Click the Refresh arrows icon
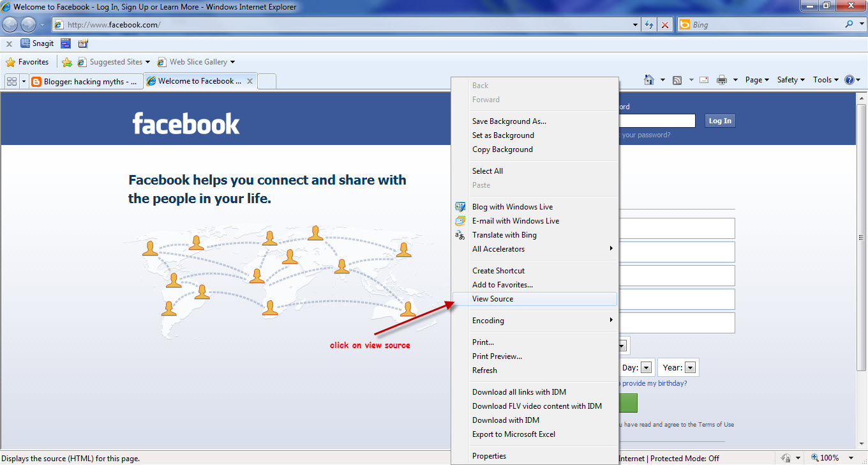 click(x=650, y=25)
